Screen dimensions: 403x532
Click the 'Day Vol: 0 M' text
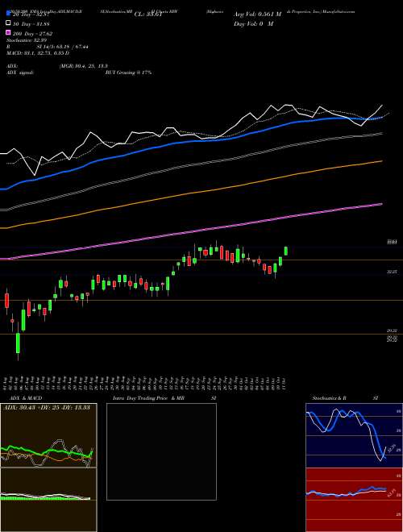pos(253,23)
